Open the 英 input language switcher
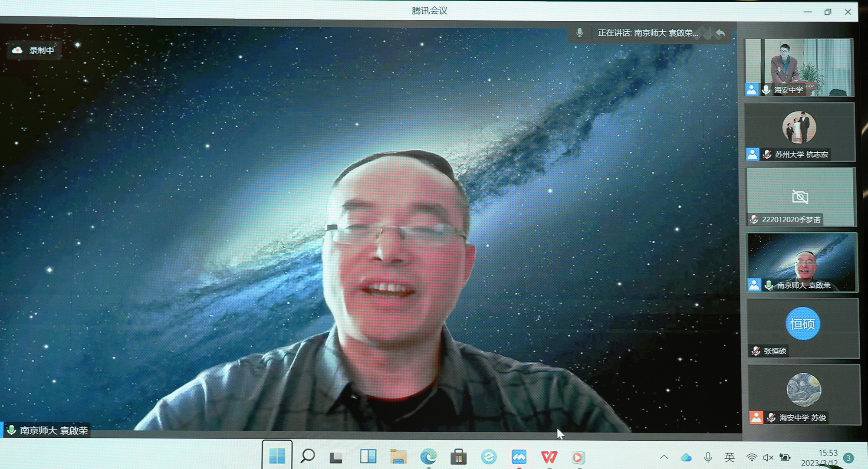 (730, 457)
